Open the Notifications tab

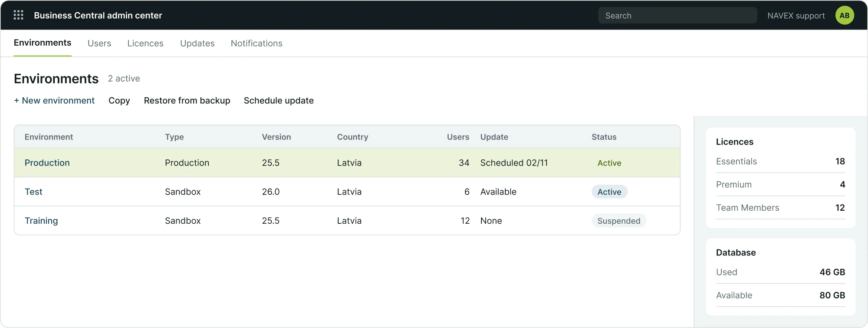coord(256,43)
